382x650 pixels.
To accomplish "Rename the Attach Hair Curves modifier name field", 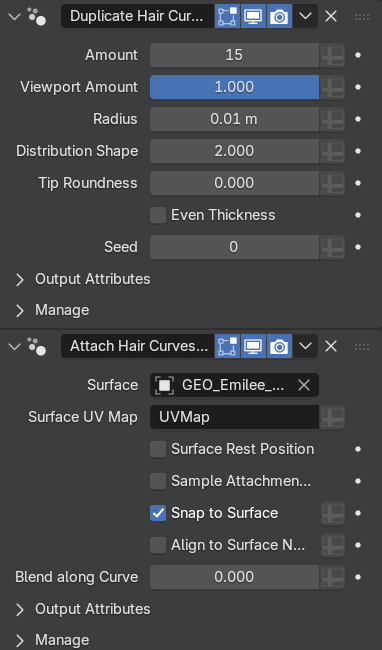I will tap(138, 347).
